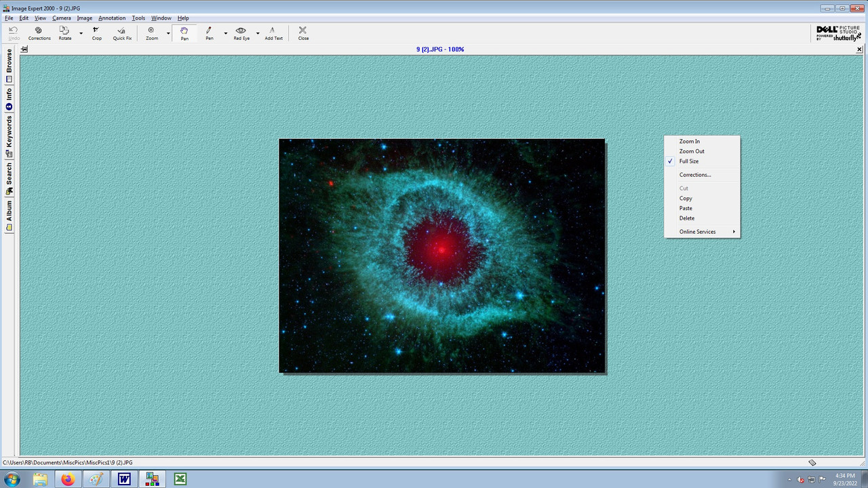Select the Zoom tool
This screenshot has height=488, width=868.
point(151,33)
